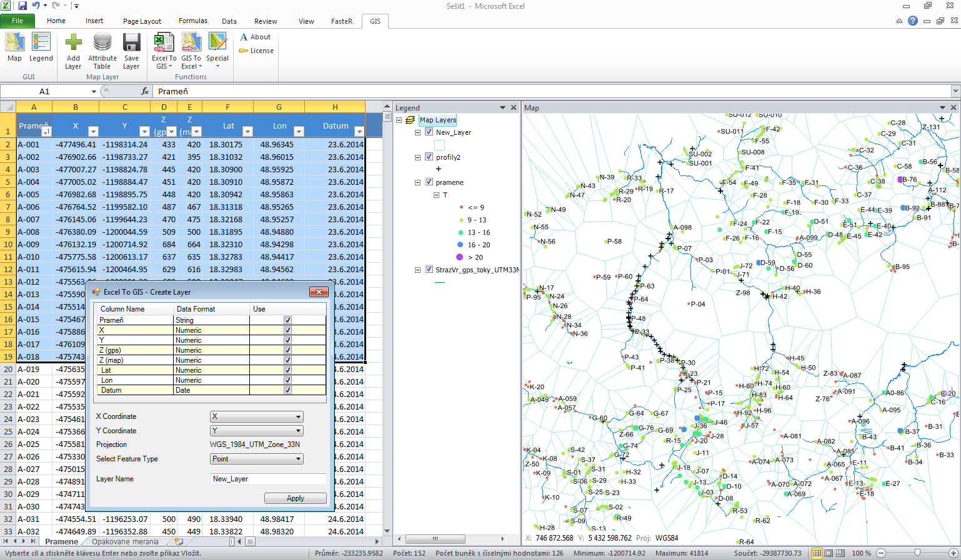Open the GIS To Excel function
This screenshot has width=961, height=560.
point(191,51)
